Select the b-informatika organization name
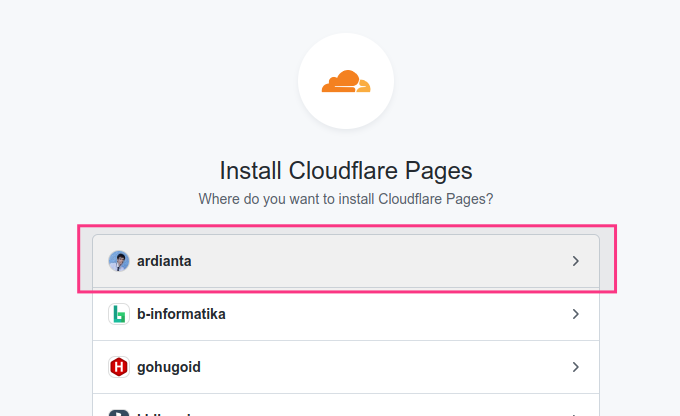 (181, 314)
